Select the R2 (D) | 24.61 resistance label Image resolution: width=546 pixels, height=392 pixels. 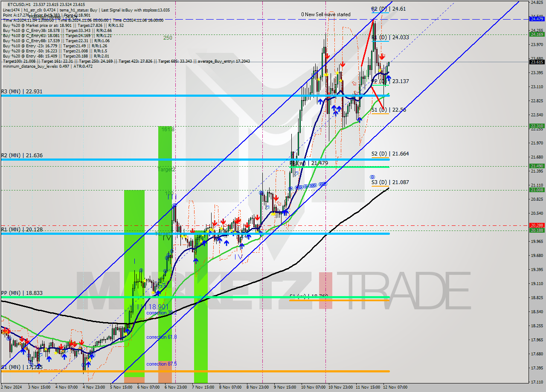388,9
